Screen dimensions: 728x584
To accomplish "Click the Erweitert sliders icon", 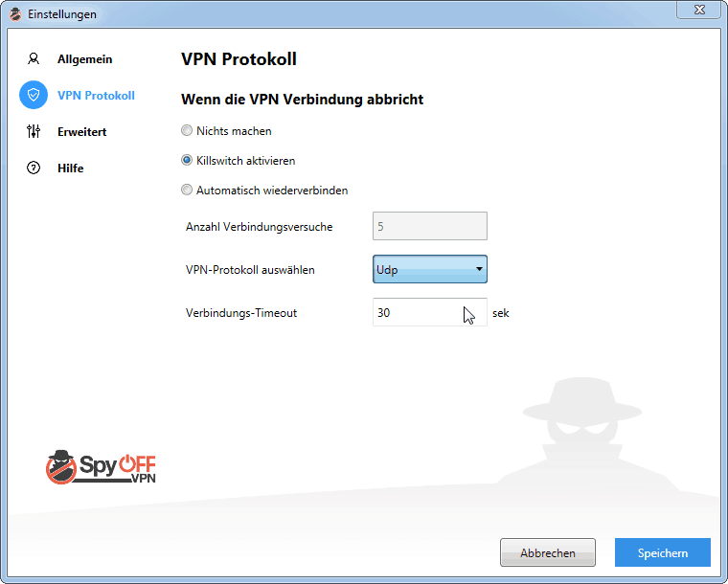I will click(34, 131).
